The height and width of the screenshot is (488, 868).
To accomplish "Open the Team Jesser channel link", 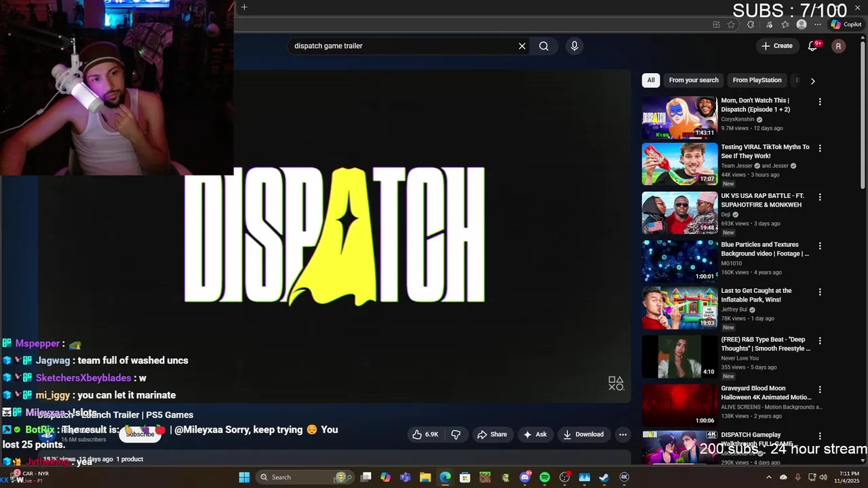I will 737,165.
